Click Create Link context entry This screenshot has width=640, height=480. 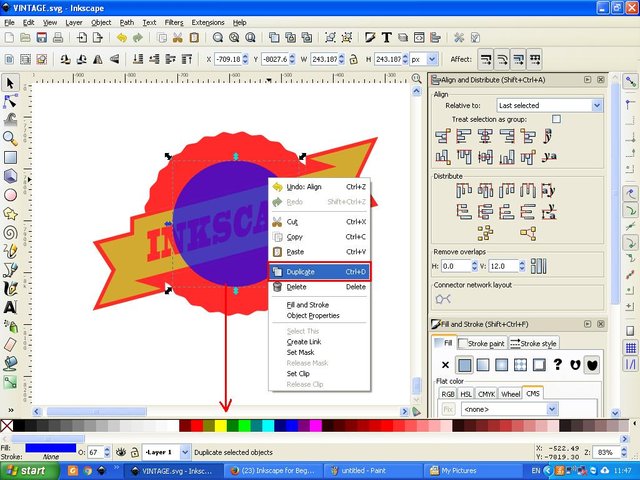pyautogui.click(x=304, y=342)
